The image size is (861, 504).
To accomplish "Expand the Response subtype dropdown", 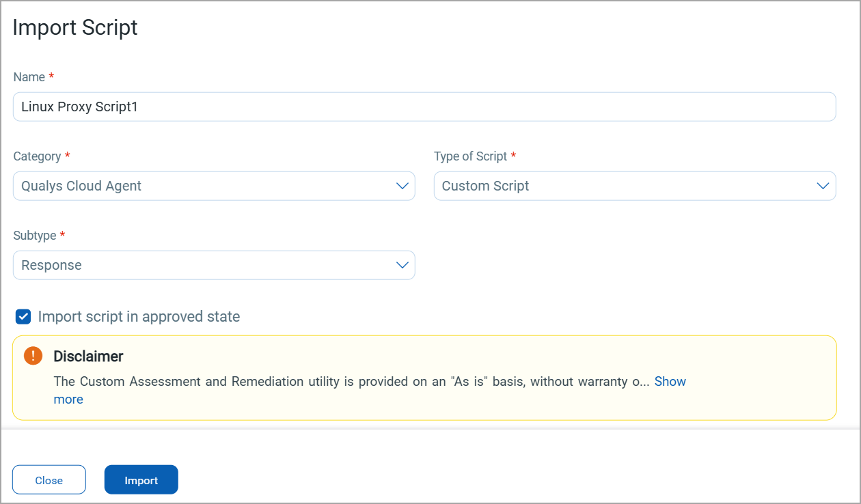I will (x=205, y=265).
